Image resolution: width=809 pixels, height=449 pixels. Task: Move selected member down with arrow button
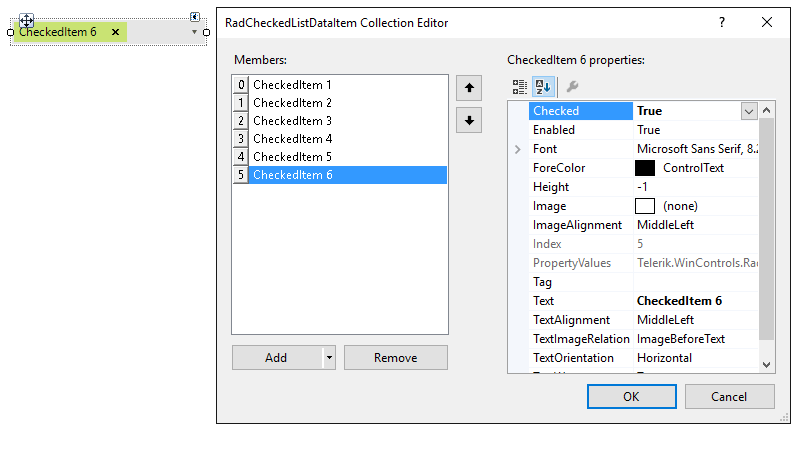[468, 120]
